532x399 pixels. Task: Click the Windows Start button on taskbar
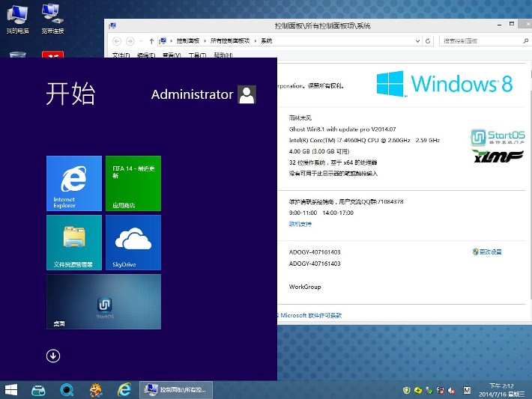pyautogui.click(x=10, y=390)
